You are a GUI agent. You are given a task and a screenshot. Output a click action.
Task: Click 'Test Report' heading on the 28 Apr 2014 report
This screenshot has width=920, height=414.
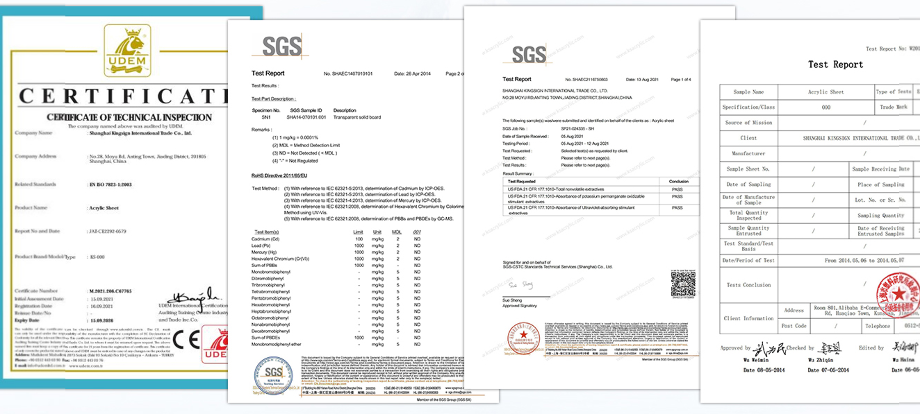[x=268, y=73]
